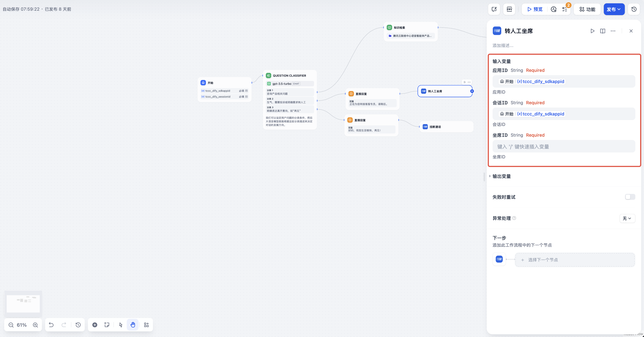Click 分类 2 生气、需要投诉 row
The height and width of the screenshot is (337, 644).
290,101
